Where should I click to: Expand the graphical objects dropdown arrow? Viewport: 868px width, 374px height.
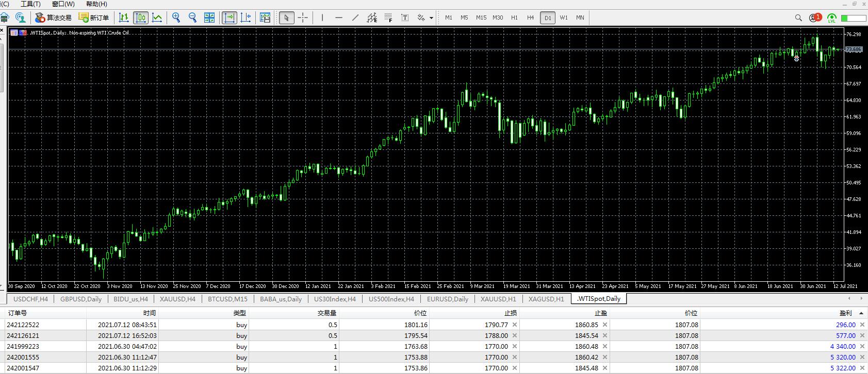pos(431,18)
